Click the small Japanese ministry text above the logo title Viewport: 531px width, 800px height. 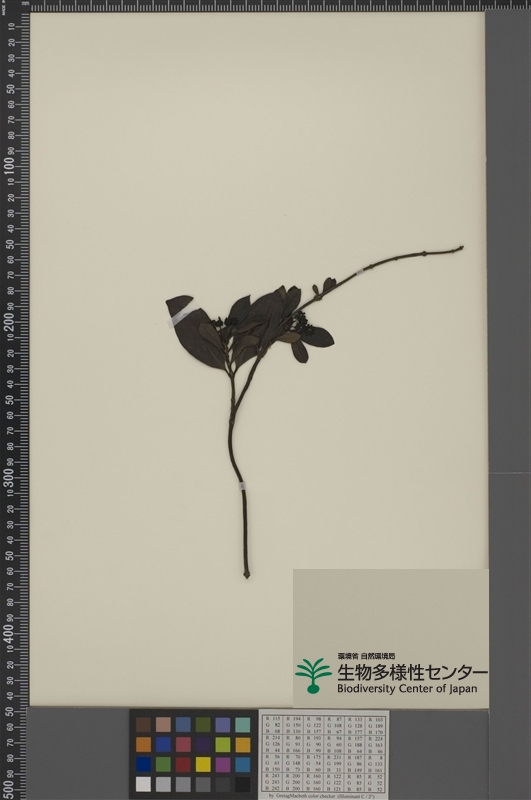coord(366,656)
